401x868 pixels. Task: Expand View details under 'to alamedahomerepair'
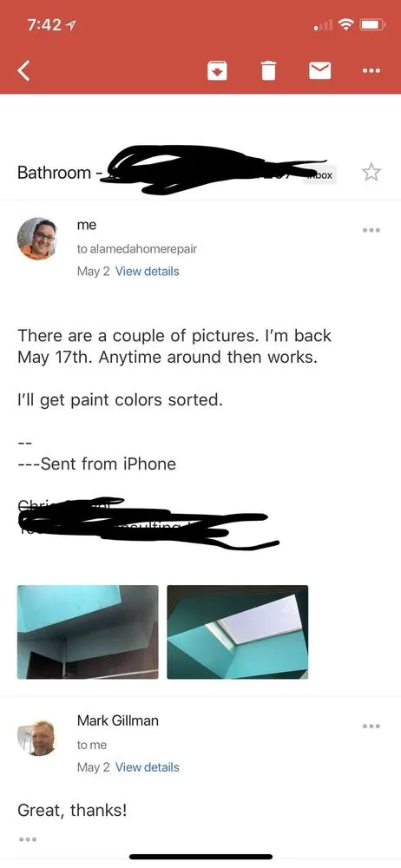147,271
